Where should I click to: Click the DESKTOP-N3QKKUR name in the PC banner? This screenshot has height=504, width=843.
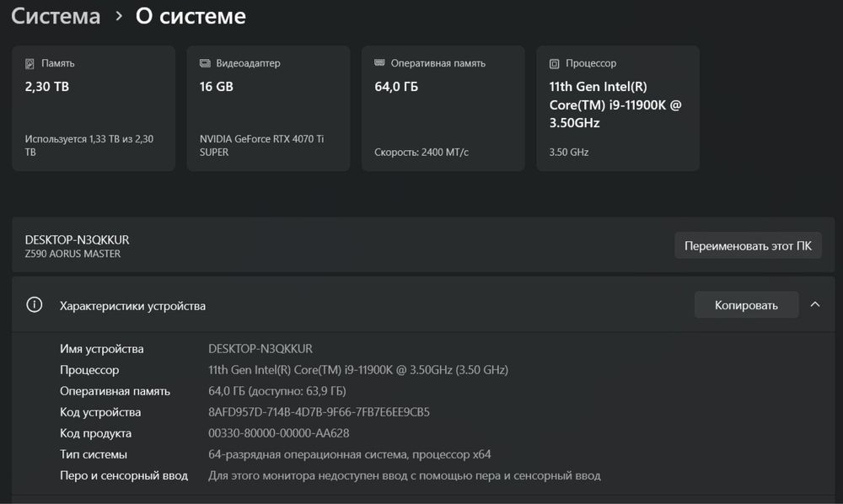[x=77, y=240]
